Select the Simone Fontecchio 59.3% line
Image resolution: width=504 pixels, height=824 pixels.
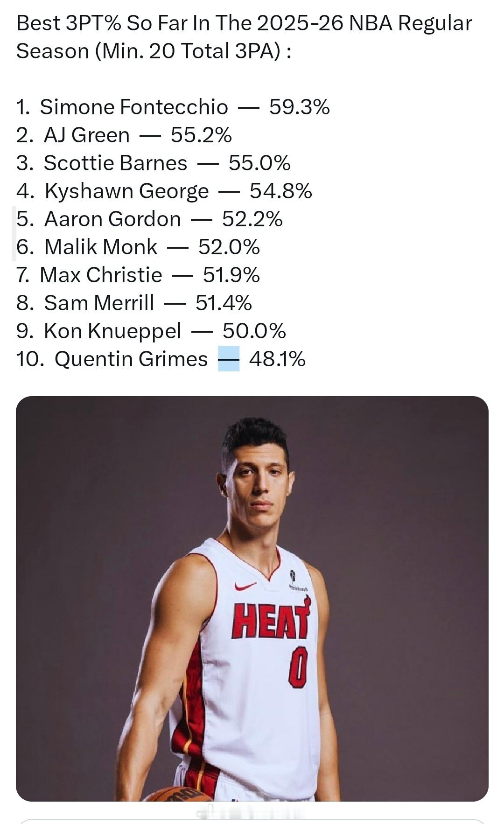point(173,107)
